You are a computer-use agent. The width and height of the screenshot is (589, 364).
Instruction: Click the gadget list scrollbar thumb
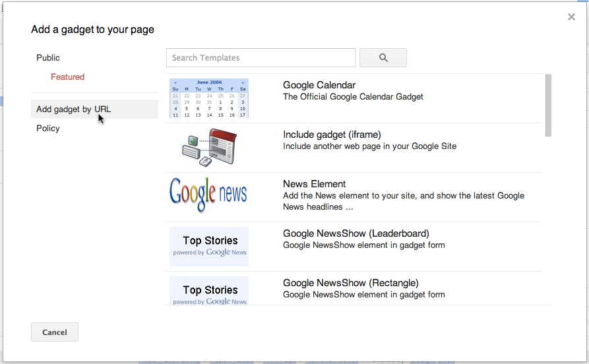[548, 106]
